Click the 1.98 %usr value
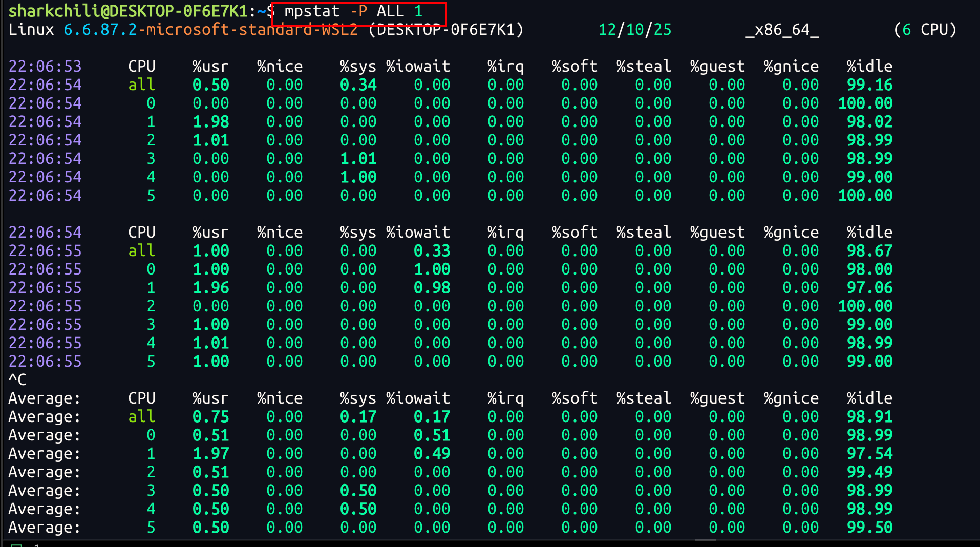 pos(211,122)
